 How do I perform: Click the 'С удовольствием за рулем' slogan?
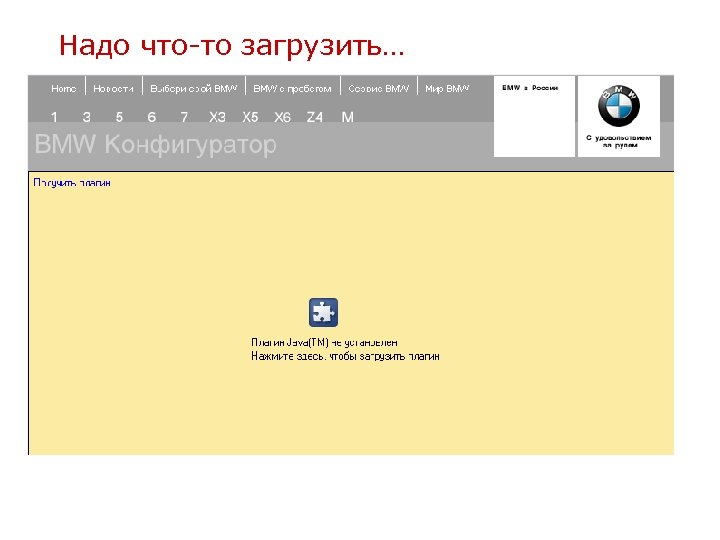pos(619,141)
